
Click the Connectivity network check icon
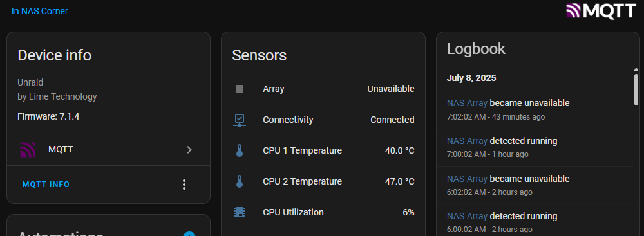coord(240,120)
